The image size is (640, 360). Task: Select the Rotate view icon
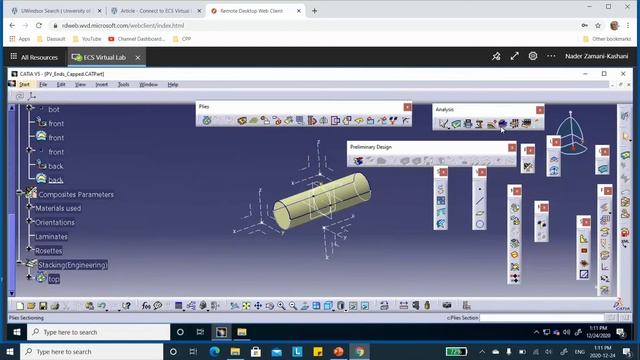[269, 306]
